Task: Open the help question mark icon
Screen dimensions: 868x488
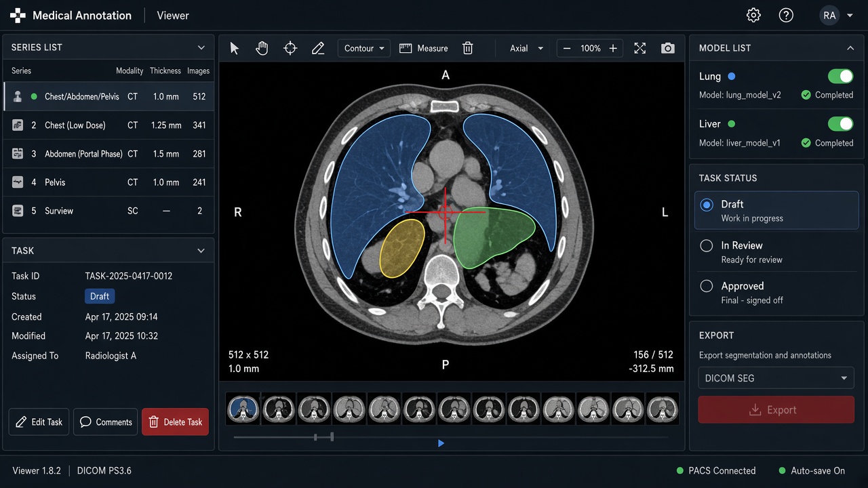Action: coord(786,15)
